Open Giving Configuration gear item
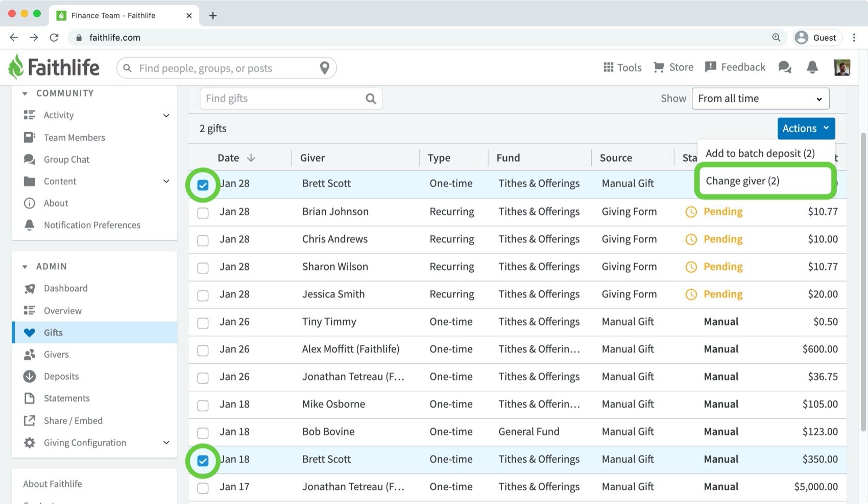Image resolution: width=868 pixels, height=504 pixels. [x=85, y=443]
